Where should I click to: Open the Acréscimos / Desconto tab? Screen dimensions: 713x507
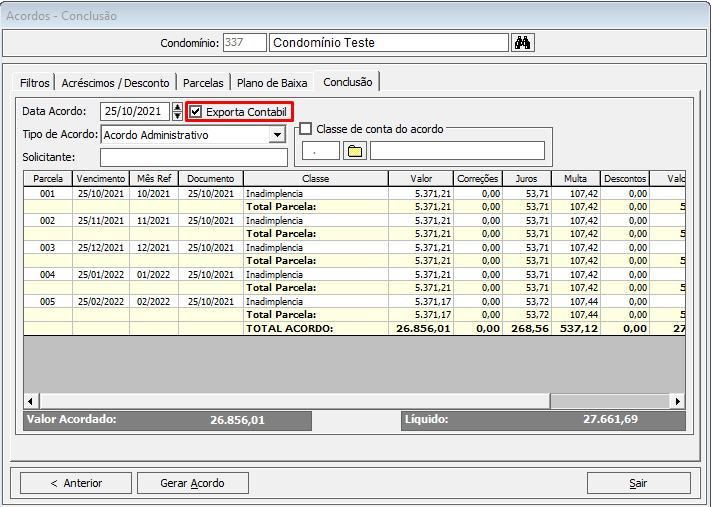tap(115, 83)
